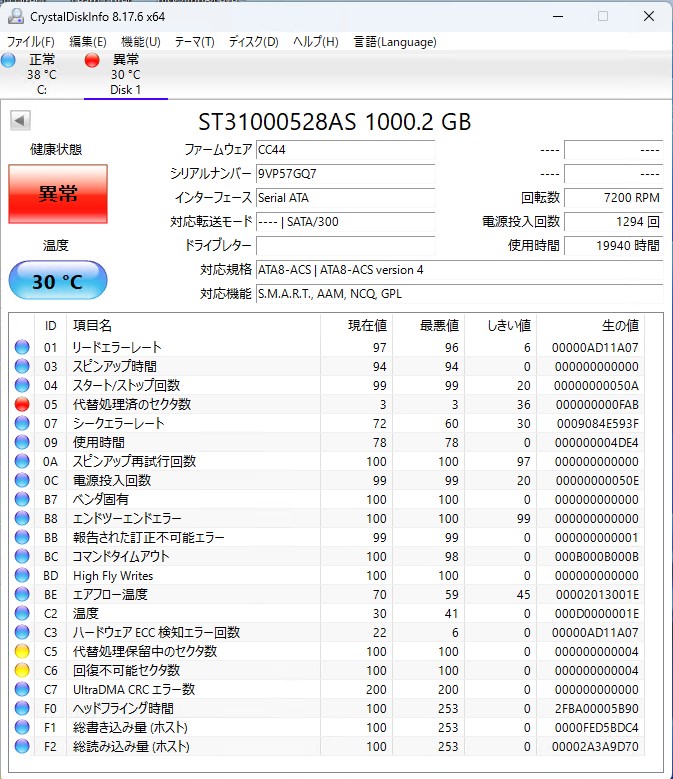Click the ファームウェア field showing CC44

(x=345, y=150)
